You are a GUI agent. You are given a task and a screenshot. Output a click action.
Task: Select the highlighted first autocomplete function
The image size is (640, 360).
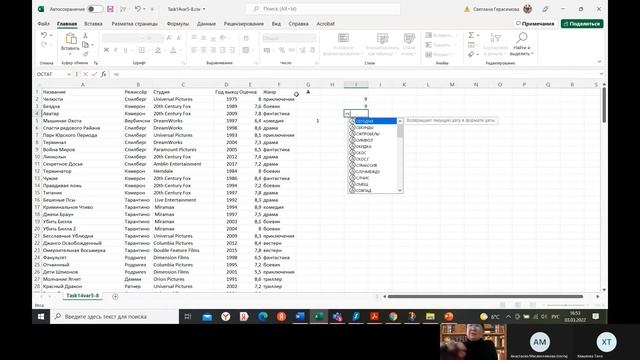[373, 121]
